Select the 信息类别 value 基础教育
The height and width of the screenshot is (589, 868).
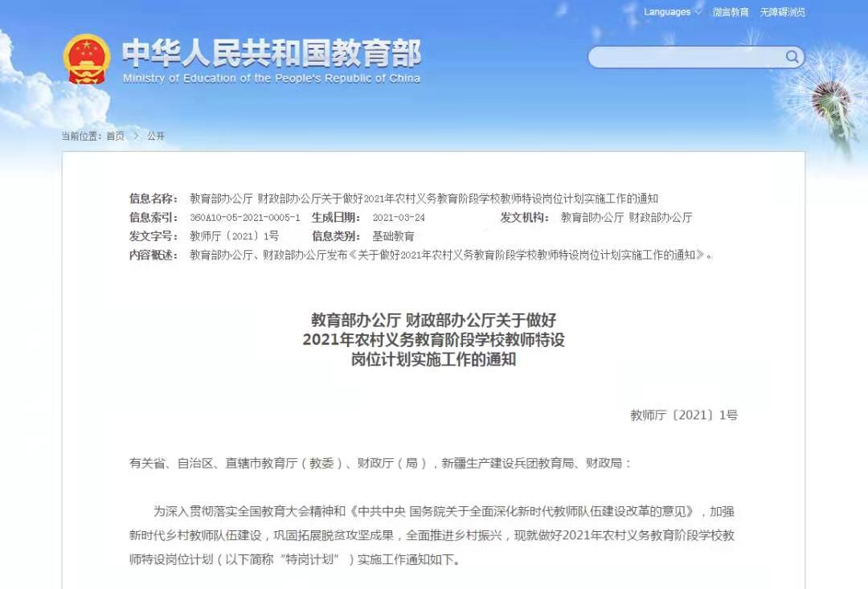pos(393,236)
